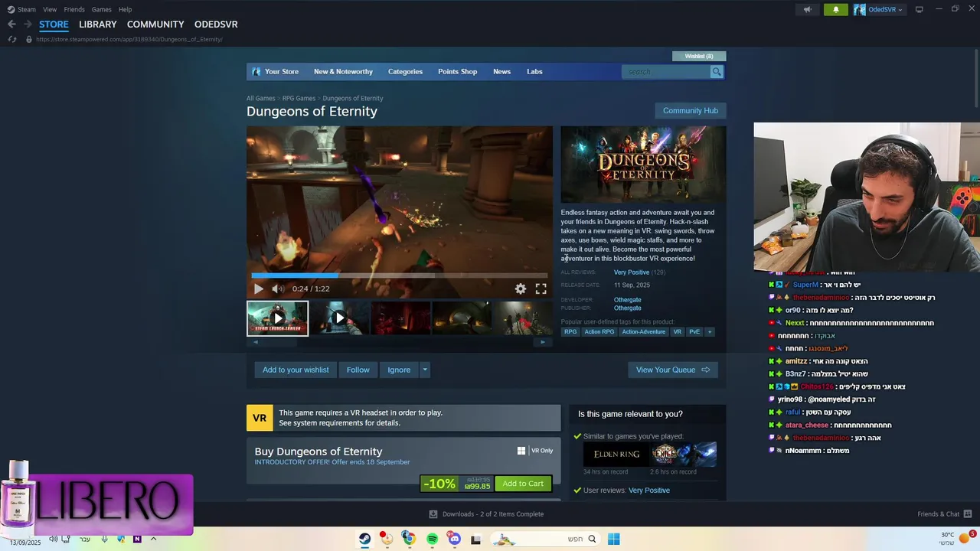The width and height of the screenshot is (980, 551).
Task: Click the Add to Cart button
Action: coord(523,484)
